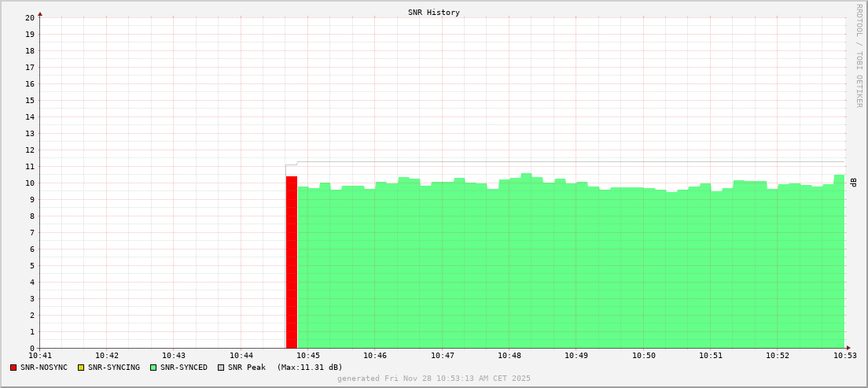Click the green SNR-SYNCED legend swatch
This screenshot has height=388, width=868.
point(153,368)
